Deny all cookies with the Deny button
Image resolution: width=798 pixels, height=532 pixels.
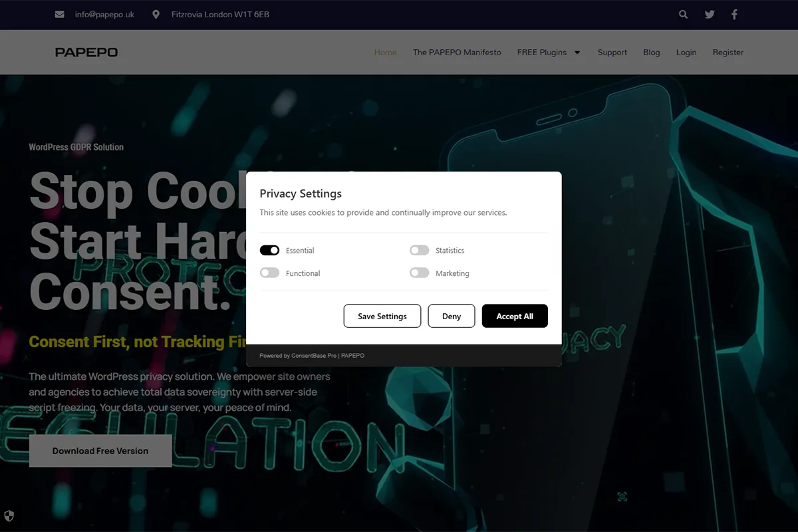(452, 316)
